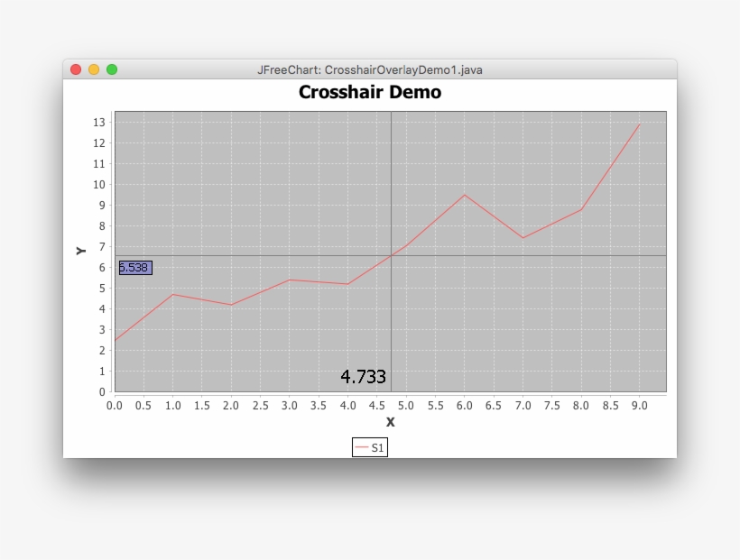Click the X axis label below the plot
The height and width of the screenshot is (560, 740).
pos(390,420)
